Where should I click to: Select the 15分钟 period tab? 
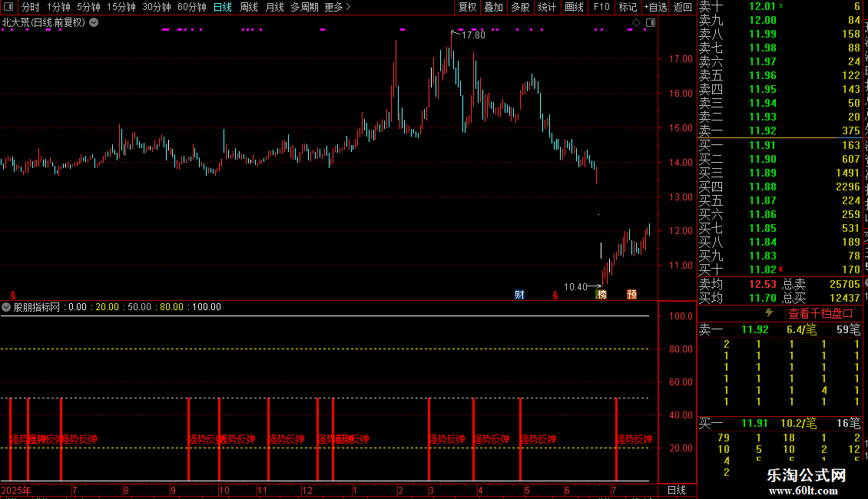click(x=121, y=7)
